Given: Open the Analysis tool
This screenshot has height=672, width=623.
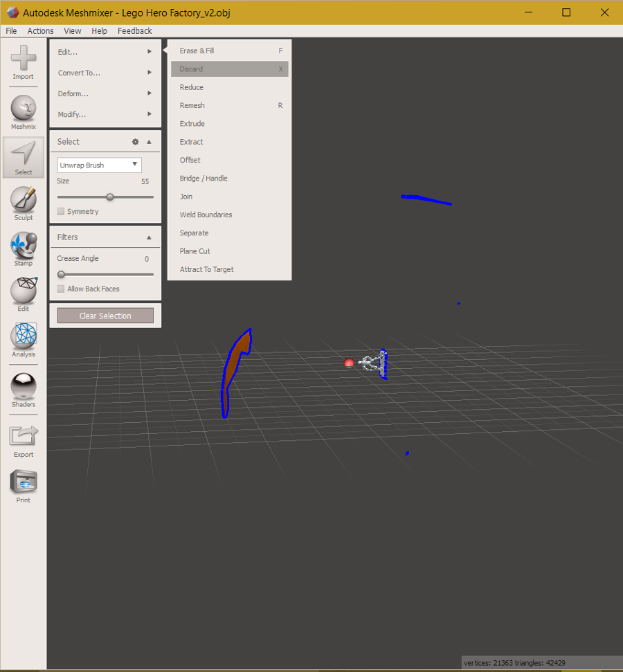Looking at the screenshot, I should [23, 340].
